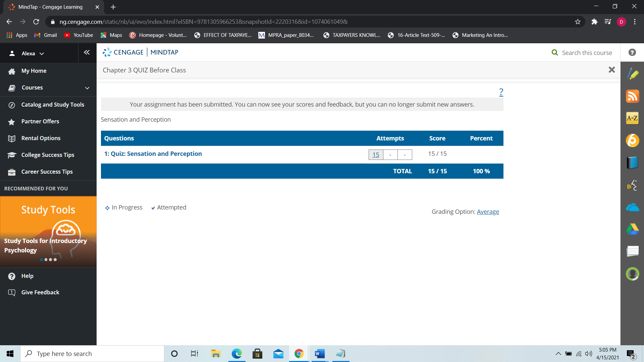Click the ReadSpeaker text-to-speech icon
This screenshot has width=644, height=362.
coord(632,185)
